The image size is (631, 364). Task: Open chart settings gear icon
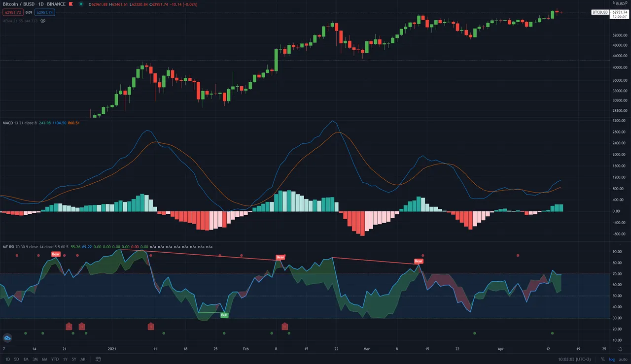(620, 349)
